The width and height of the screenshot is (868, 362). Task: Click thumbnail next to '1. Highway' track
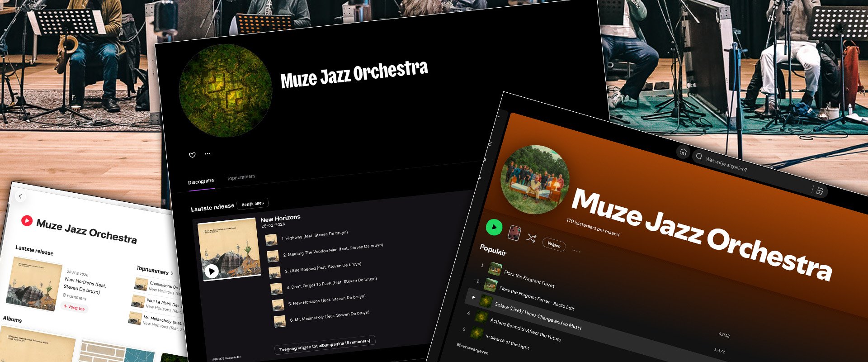(271, 240)
